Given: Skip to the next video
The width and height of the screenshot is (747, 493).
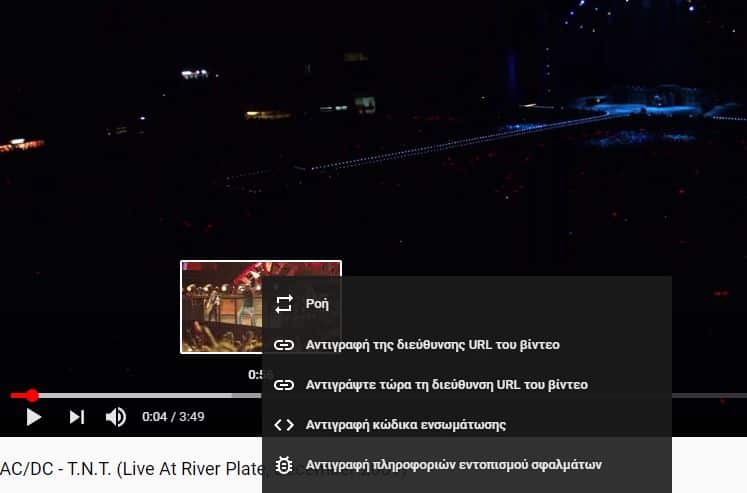Looking at the screenshot, I should (77, 417).
